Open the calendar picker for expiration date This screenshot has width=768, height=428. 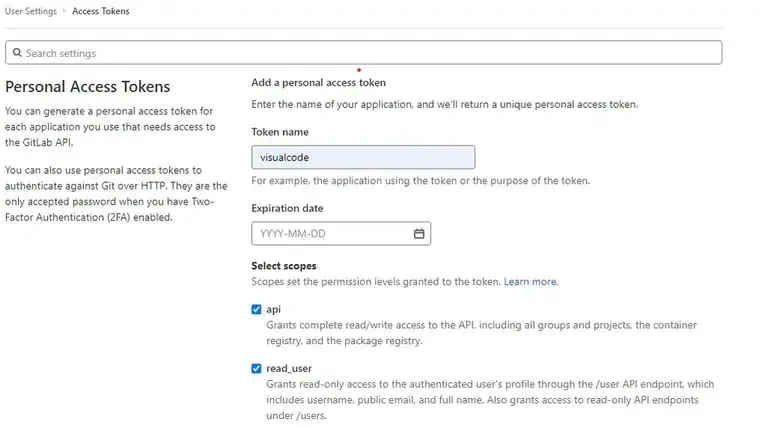click(x=419, y=234)
